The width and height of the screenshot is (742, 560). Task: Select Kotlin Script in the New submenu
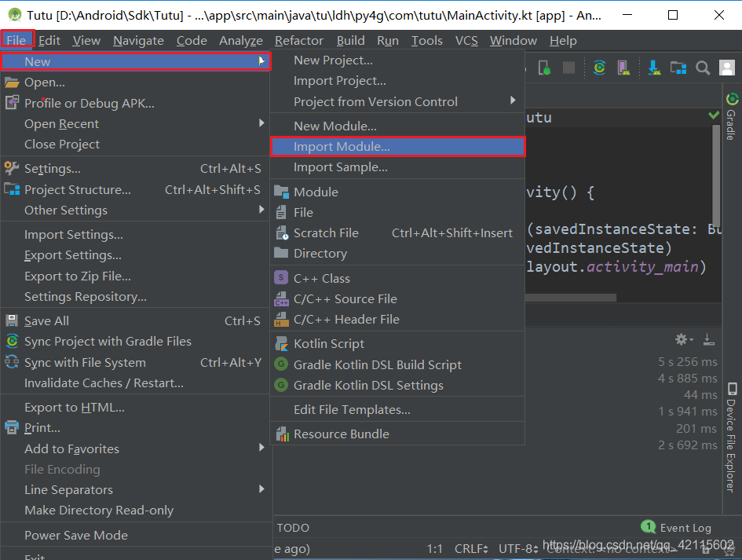[x=397, y=344]
